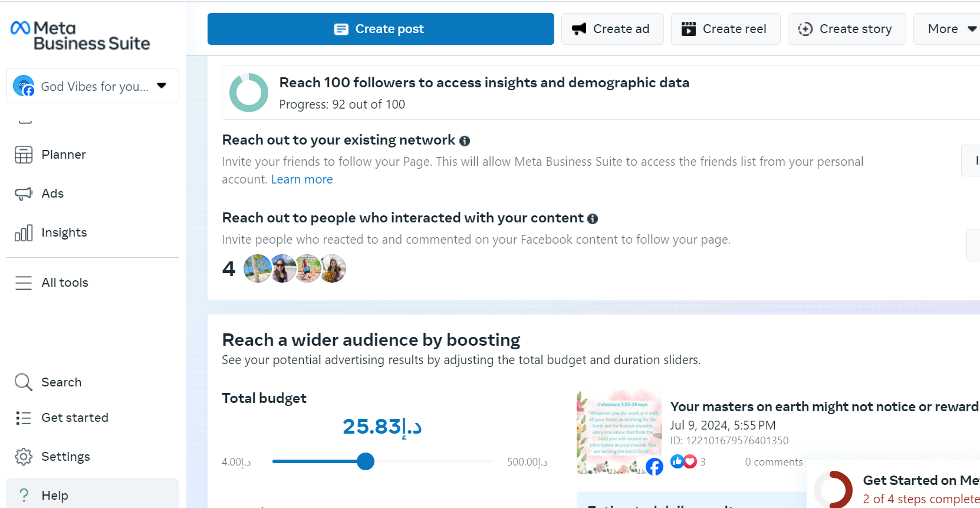Click the 'Your masters on earth' post title
This screenshot has height=508, width=980.
pyautogui.click(x=825, y=407)
